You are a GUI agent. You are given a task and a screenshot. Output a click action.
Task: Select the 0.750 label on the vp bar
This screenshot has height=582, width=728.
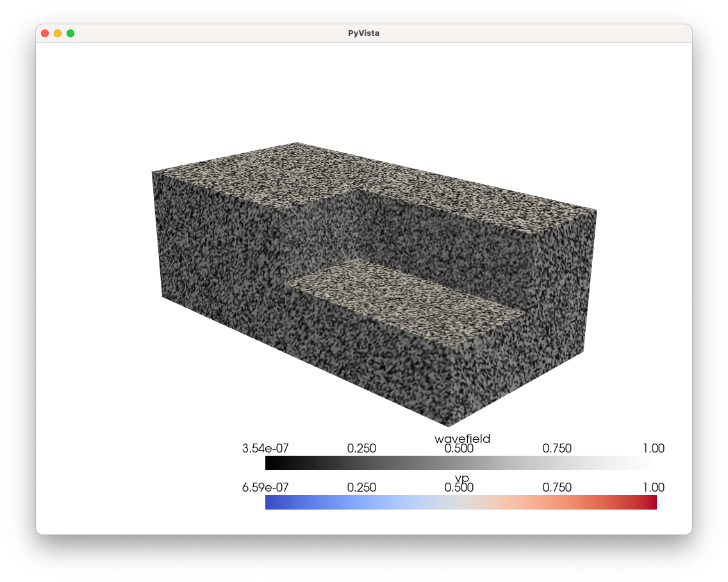pyautogui.click(x=558, y=487)
